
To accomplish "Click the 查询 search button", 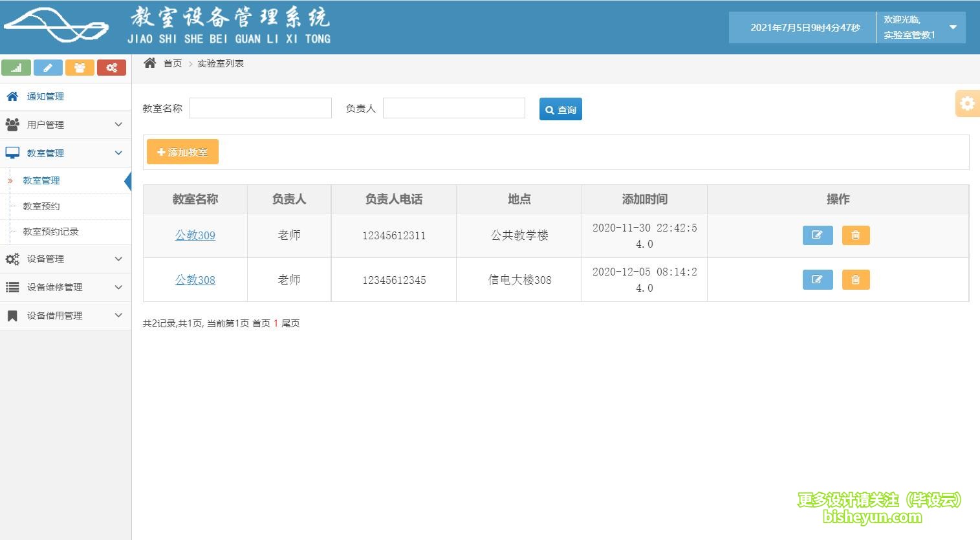I will (560, 109).
